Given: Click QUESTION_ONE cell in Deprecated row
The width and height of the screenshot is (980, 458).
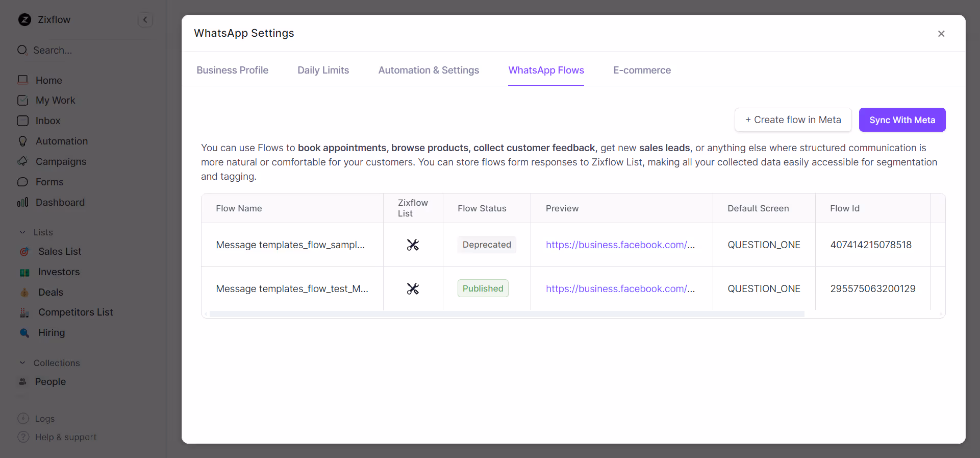Looking at the screenshot, I should point(764,245).
